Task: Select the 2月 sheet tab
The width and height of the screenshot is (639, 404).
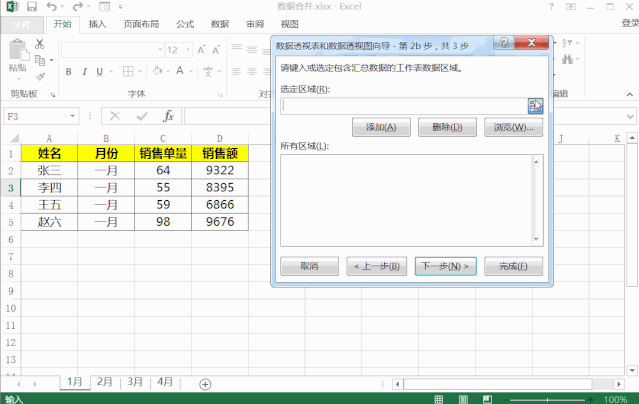Action: (105, 382)
